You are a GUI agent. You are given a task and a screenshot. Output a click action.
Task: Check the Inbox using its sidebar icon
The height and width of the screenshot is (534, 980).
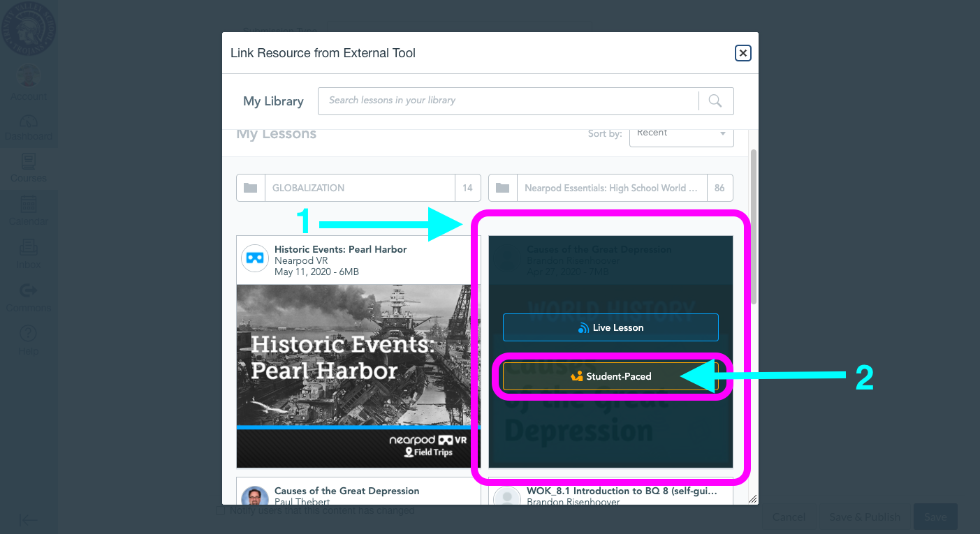pyautogui.click(x=29, y=249)
